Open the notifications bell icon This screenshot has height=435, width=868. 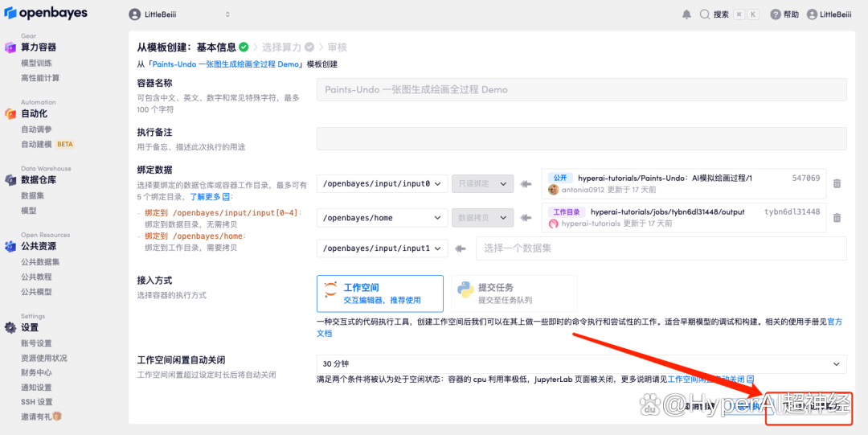pyautogui.click(x=686, y=14)
